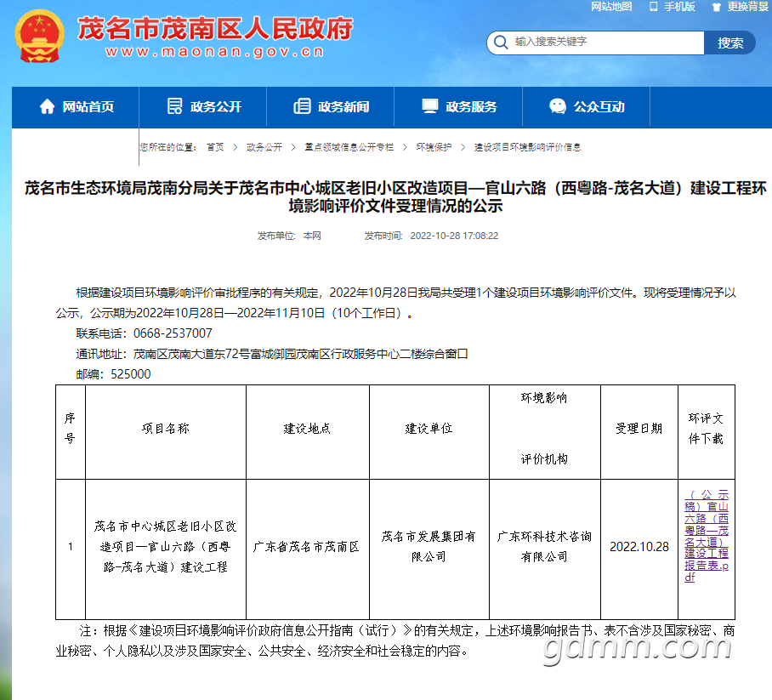Click the 建设单位 column header
772x700 pixels.
point(429,429)
